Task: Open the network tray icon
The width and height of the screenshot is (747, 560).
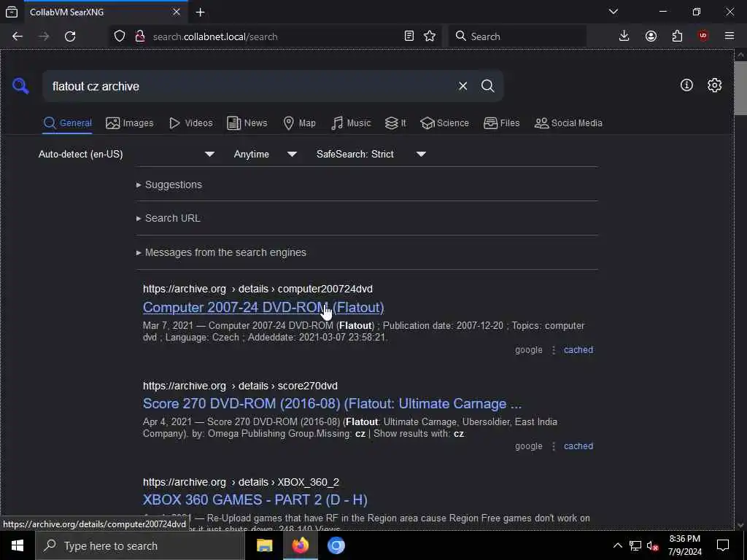Action: (x=635, y=545)
